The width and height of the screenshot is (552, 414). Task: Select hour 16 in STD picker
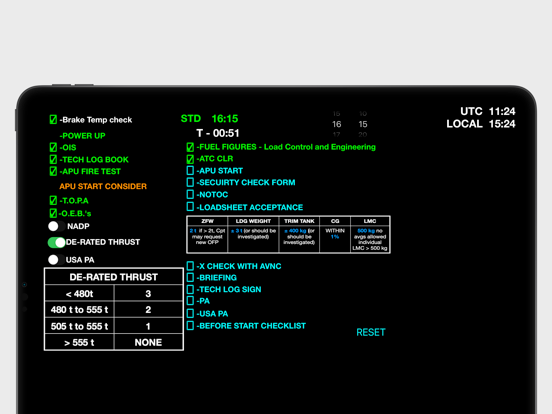[337, 124]
